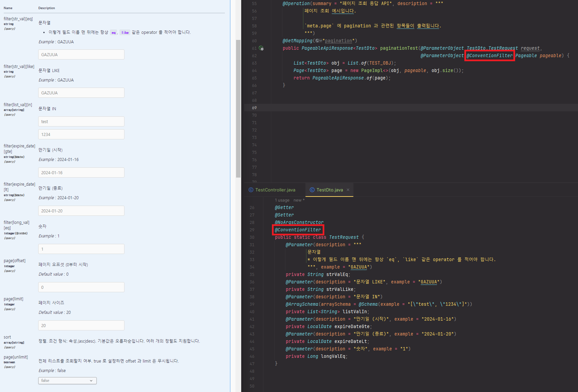This screenshot has width=578, height=392.
Task: Click the filter[long_val][eq] input with value 1
Action: coord(81,249)
